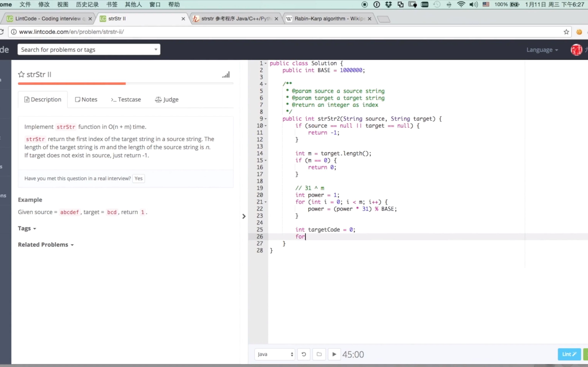Screen dimensions: 588x367
Task: Click the search problems input field
Action: pos(88,50)
